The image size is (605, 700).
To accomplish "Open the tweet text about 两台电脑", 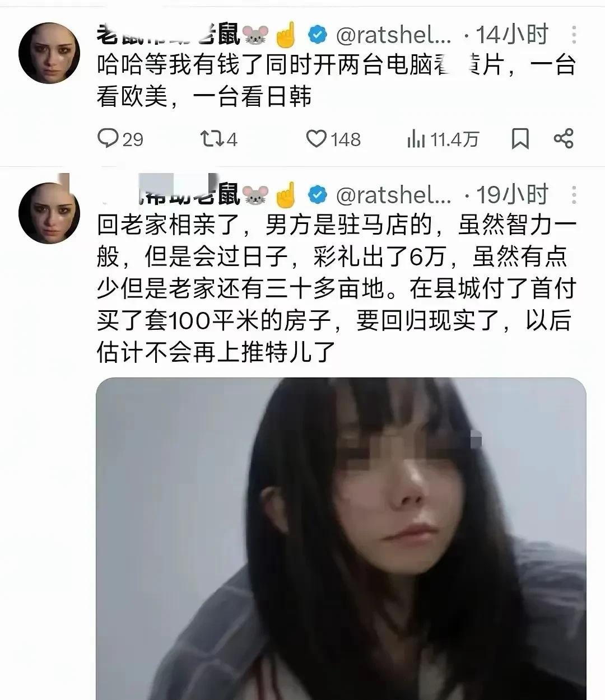I will pos(337,82).
